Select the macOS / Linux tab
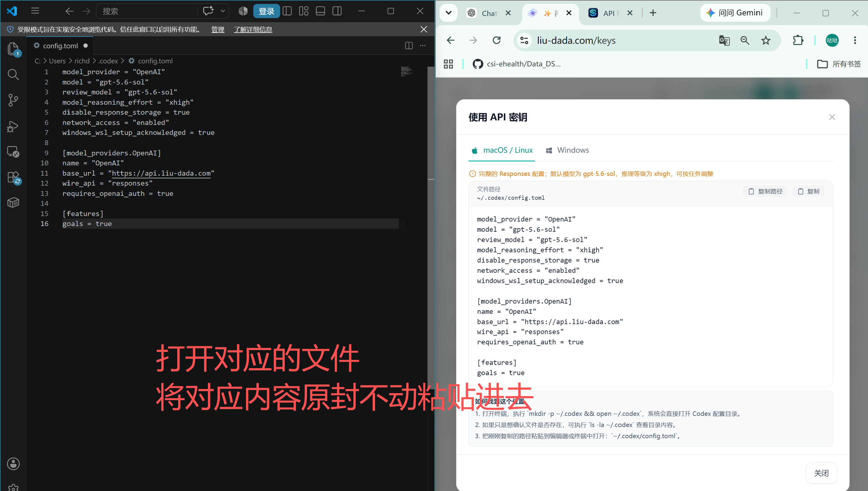Viewport: 868px width, 491px height. click(502, 150)
